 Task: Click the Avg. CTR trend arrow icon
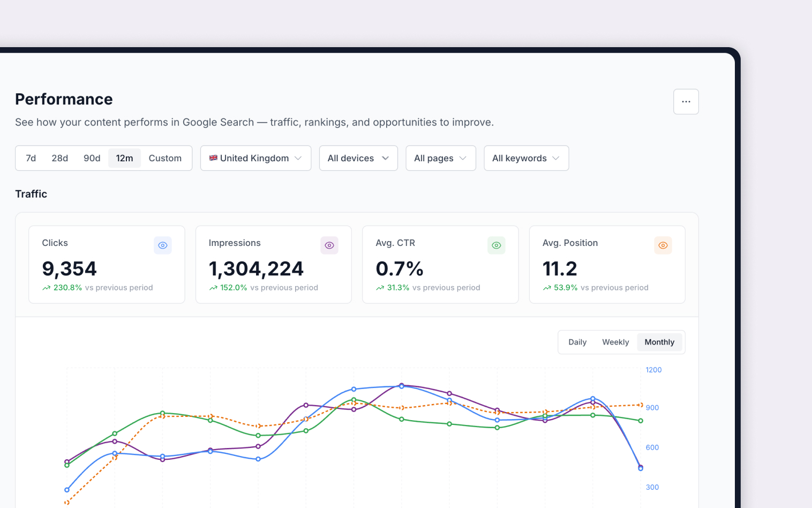pyautogui.click(x=380, y=288)
